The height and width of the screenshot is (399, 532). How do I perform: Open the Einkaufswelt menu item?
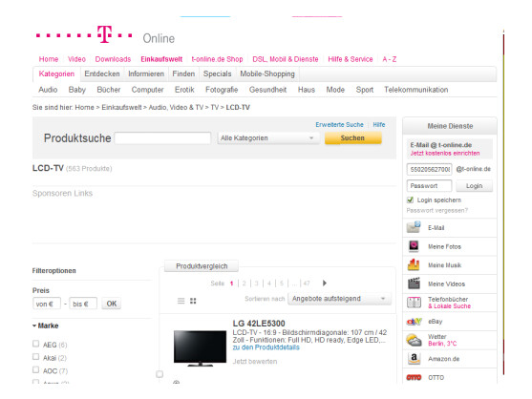161,59
